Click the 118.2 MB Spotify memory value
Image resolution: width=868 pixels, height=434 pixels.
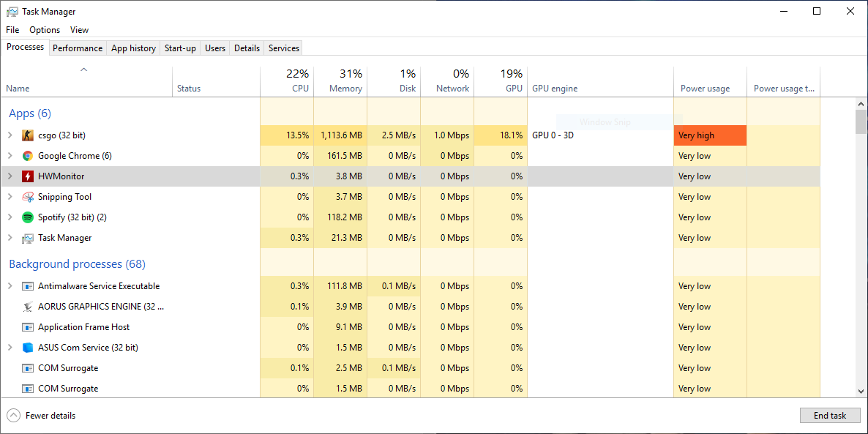tap(345, 217)
